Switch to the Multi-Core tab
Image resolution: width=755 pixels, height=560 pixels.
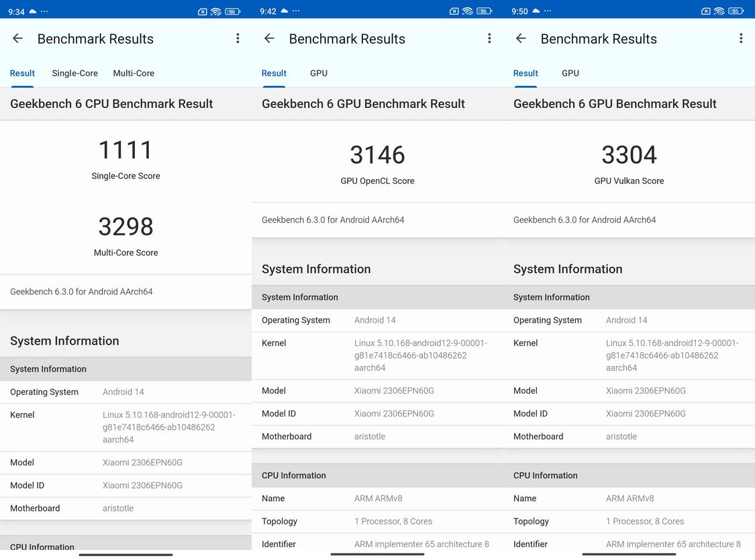(134, 73)
